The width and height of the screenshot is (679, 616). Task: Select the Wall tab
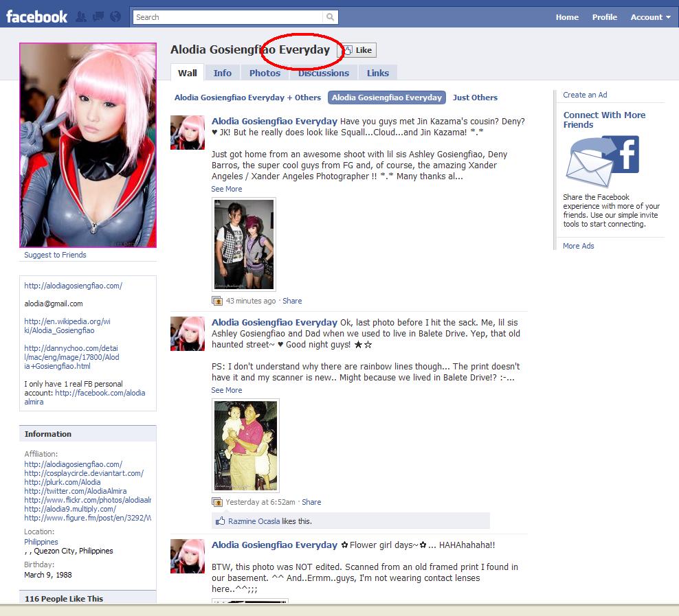click(x=187, y=73)
